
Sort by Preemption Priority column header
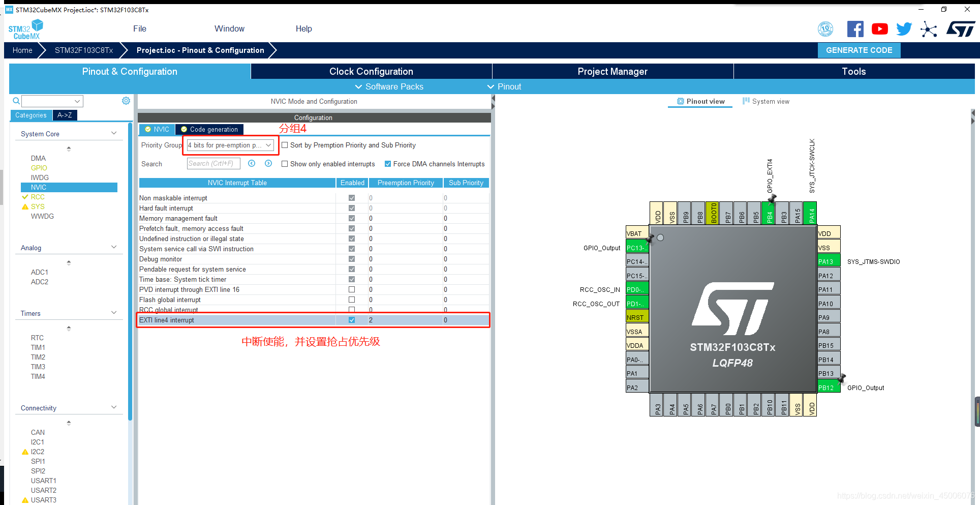click(406, 183)
